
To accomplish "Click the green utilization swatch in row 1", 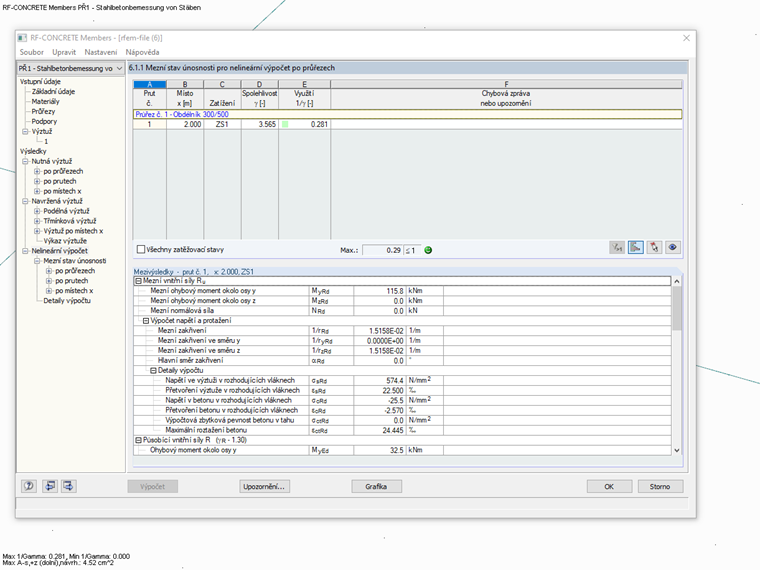I will click(x=285, y=125).
